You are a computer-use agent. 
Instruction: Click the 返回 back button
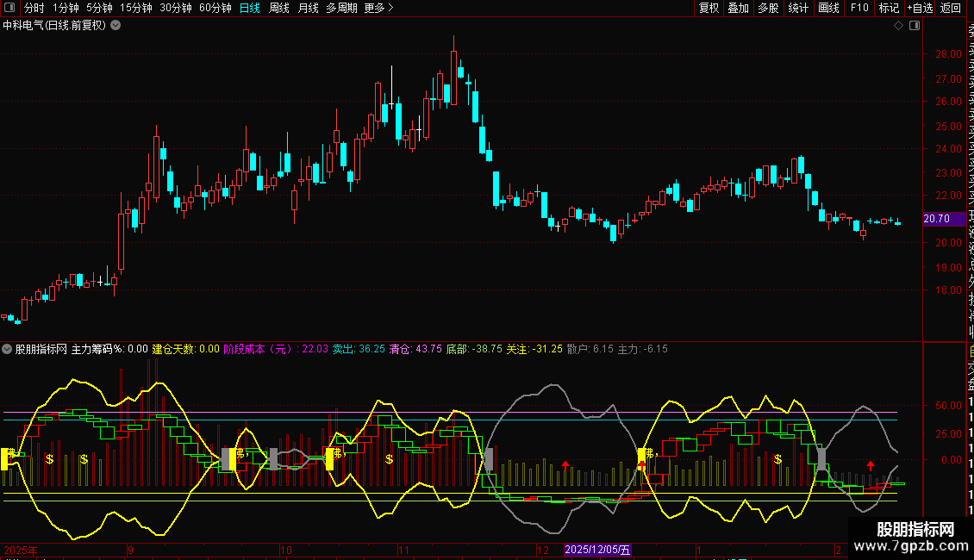point(951,8)
